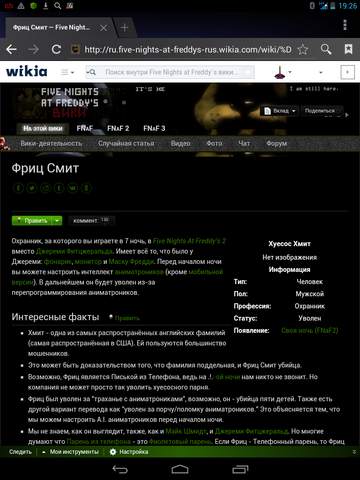This screenshot has width=360, height=480.
Task: Open the Джереми Фитцжеральда link in intro
Action: point(74,251)
